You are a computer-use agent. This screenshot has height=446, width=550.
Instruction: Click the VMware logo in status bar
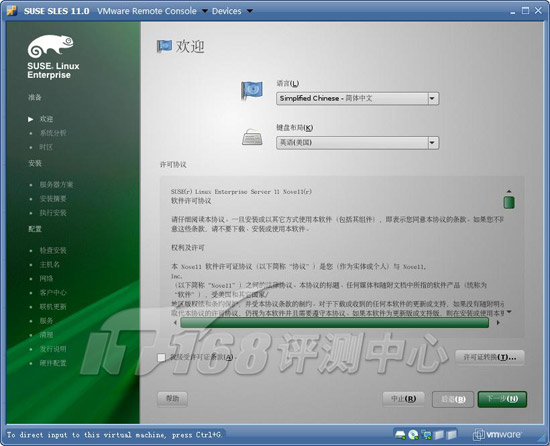[x=496, y=435]
